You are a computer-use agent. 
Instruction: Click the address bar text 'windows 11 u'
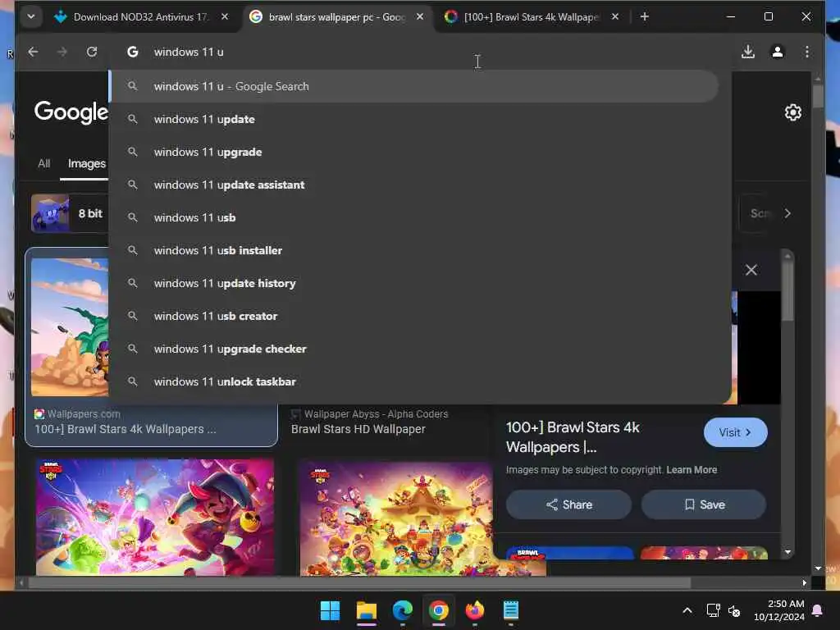point(189,52)
